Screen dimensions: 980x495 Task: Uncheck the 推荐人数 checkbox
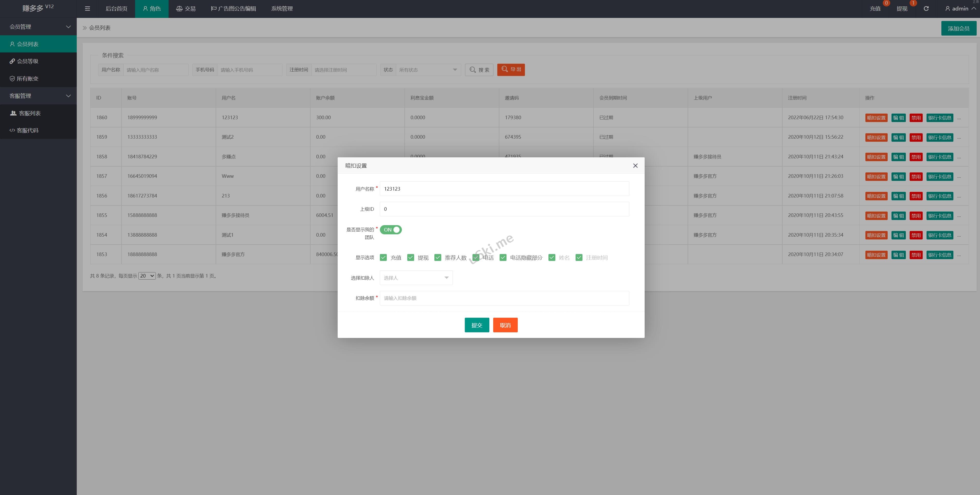pos(437,258)
